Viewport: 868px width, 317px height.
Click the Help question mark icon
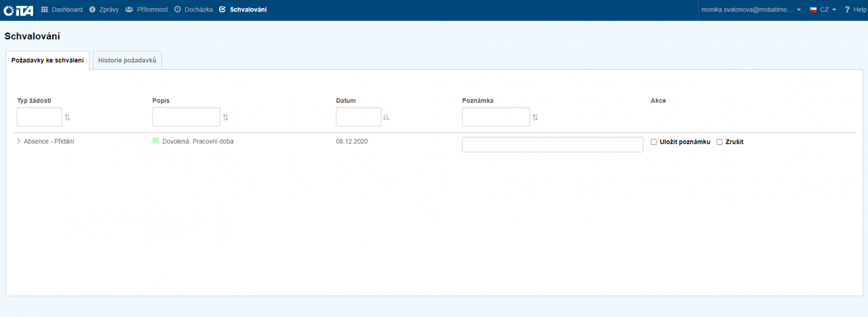click(847, 9)
